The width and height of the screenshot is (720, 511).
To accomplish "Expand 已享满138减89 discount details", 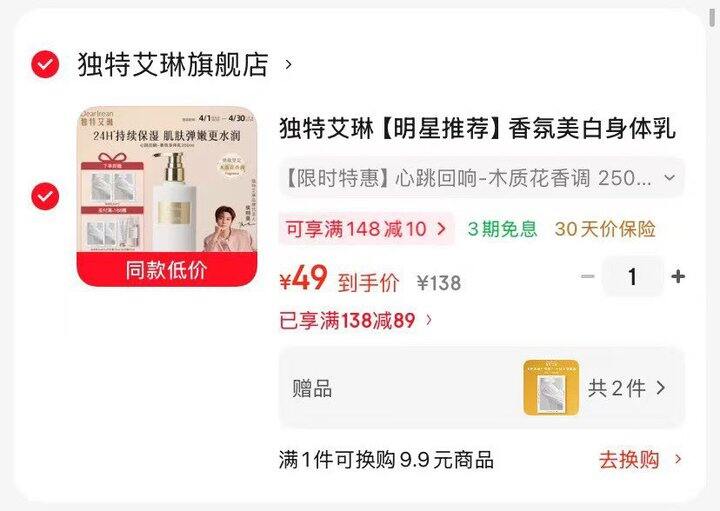I will click(356, 320).
